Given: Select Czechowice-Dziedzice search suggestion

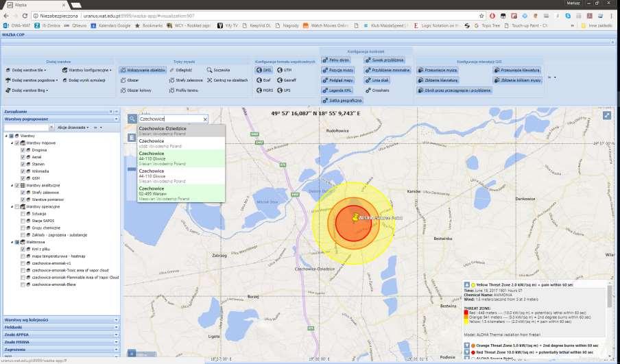Looking at the screenshot, I should click(x=181, y=131).
